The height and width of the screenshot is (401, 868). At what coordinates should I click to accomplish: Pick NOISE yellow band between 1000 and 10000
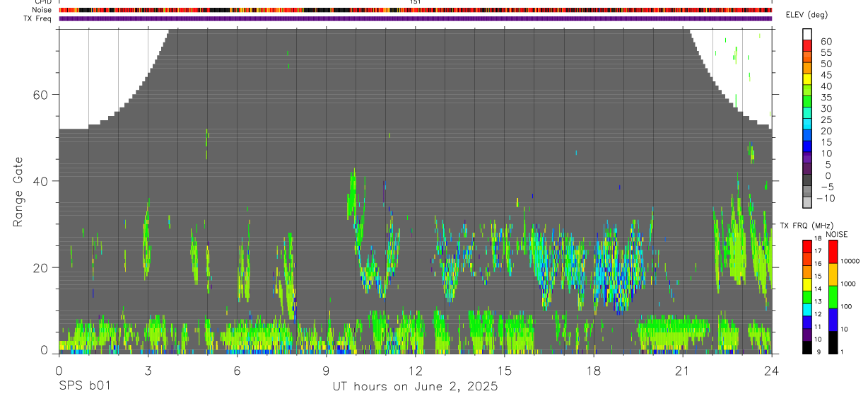pyautogui.click(x=832, y=274)
